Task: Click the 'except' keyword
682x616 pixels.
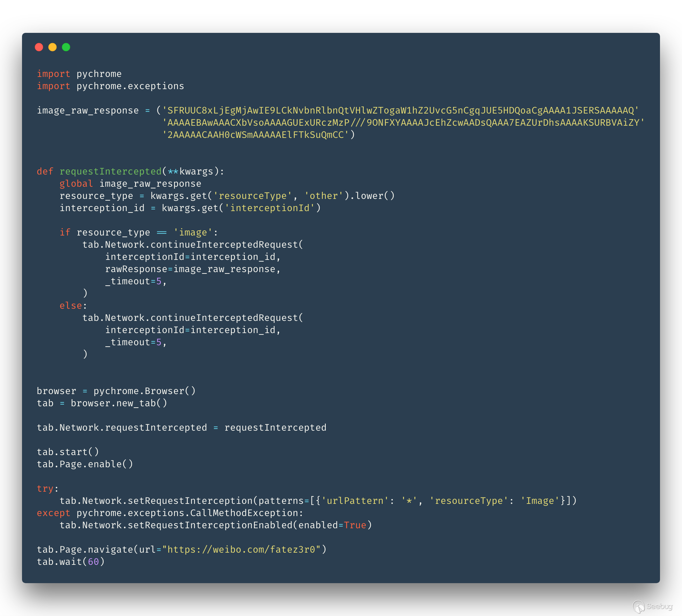Action: click(54, 513)
